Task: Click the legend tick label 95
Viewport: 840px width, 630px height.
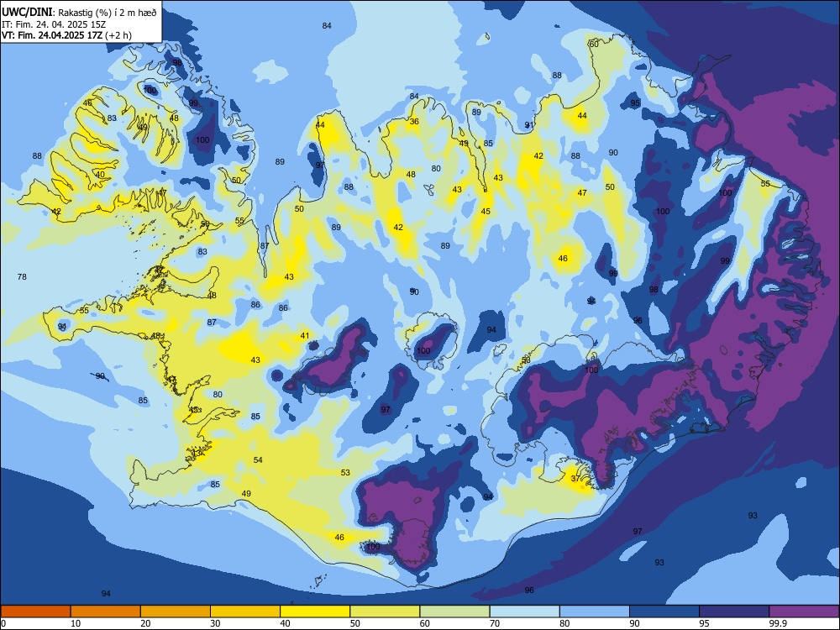Action: point(705,623)
